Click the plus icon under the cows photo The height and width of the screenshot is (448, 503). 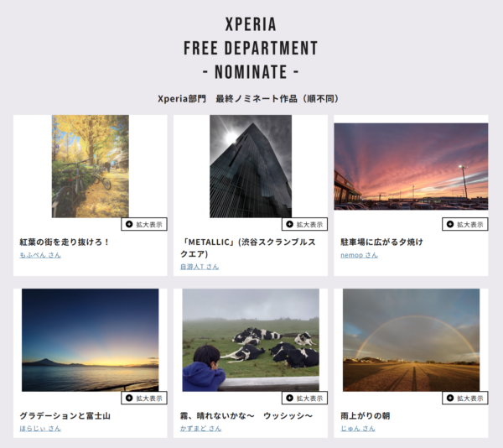(x=290, y=398)
